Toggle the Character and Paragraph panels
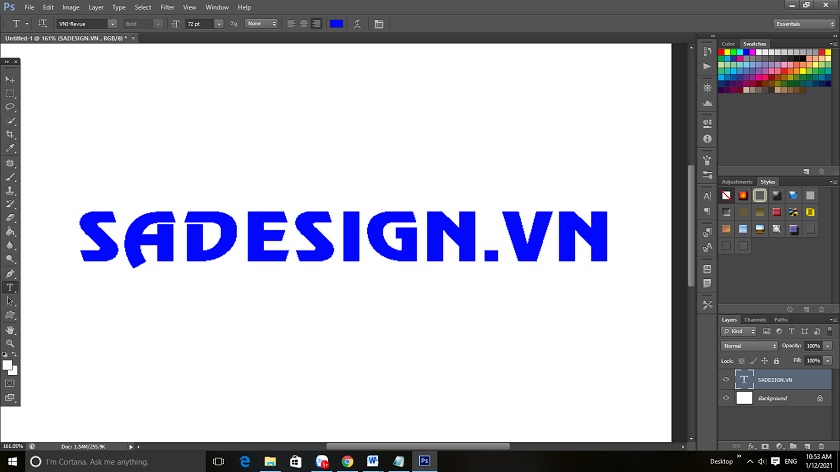 (x=379, y=24)
